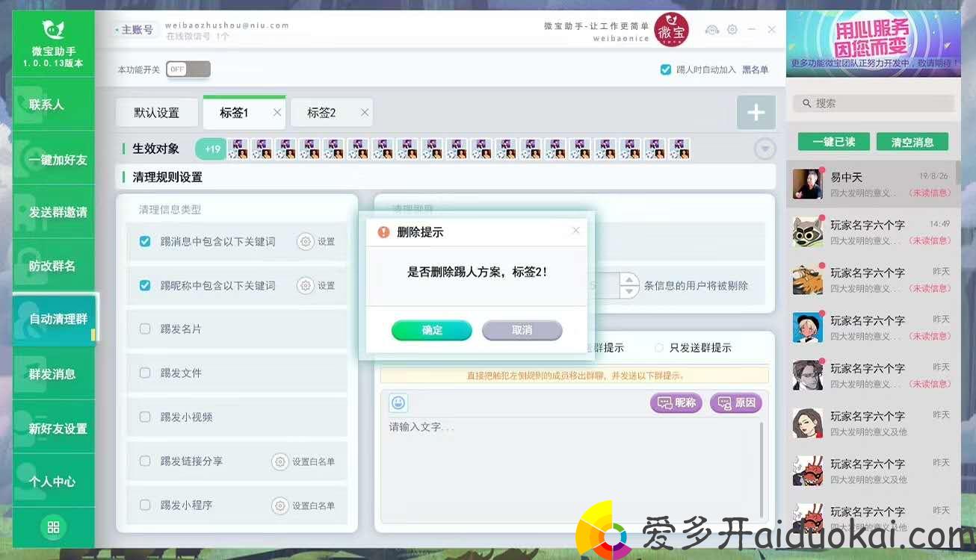The height and width of the screenshot is (560, 976).
Task: Close the 标签2 tab with its X
Action: click(x=365, y=113)
